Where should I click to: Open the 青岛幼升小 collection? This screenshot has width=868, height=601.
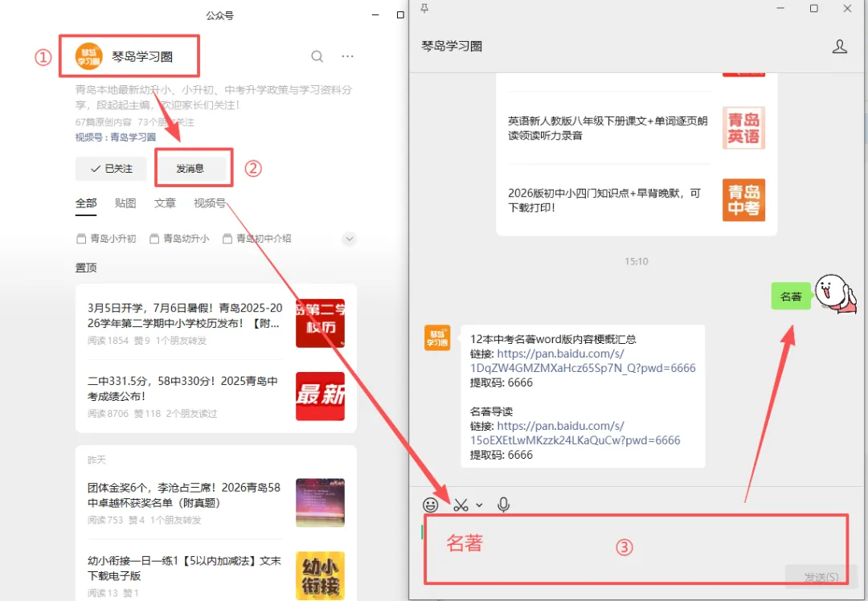[x=179, y=239]
